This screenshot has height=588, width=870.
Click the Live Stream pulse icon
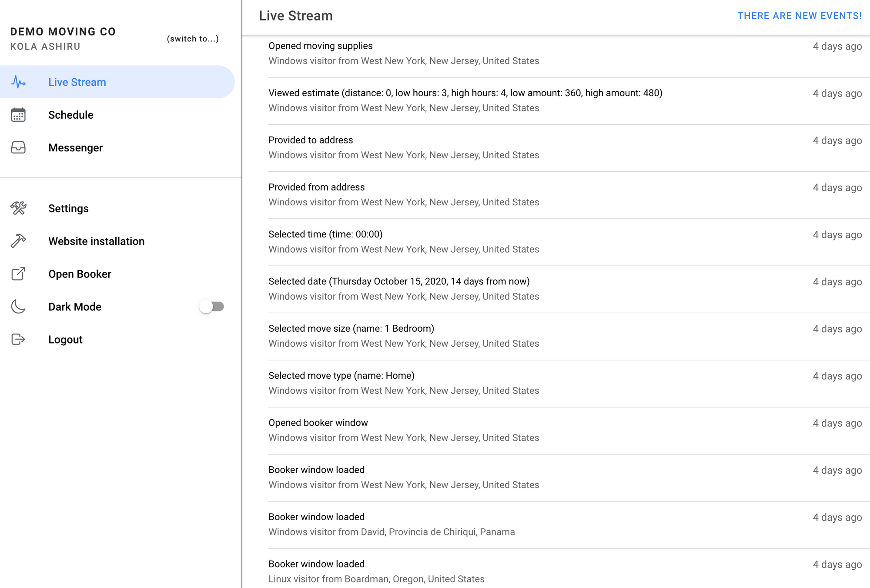coord(18,82)
